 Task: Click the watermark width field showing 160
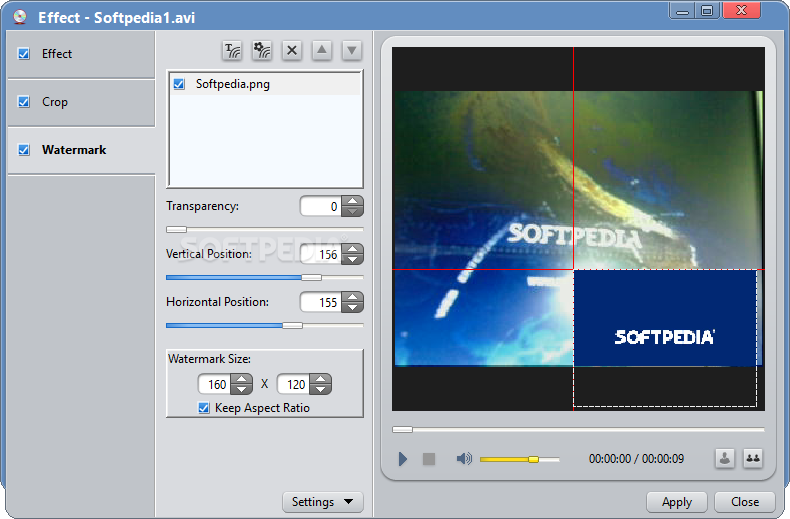(x=215, y=384)
